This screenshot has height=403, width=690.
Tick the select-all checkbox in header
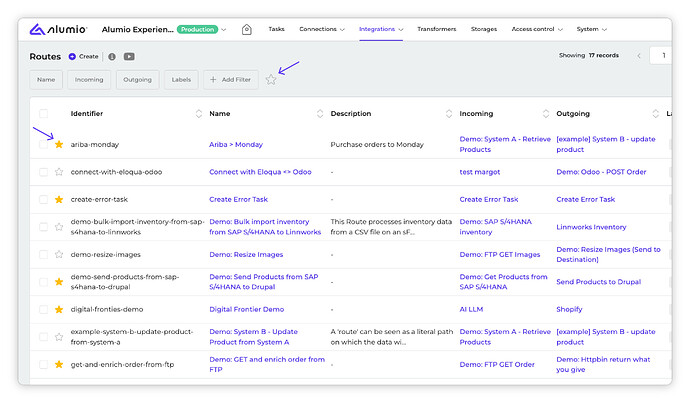pyautogui.click(x=44, y=114)
